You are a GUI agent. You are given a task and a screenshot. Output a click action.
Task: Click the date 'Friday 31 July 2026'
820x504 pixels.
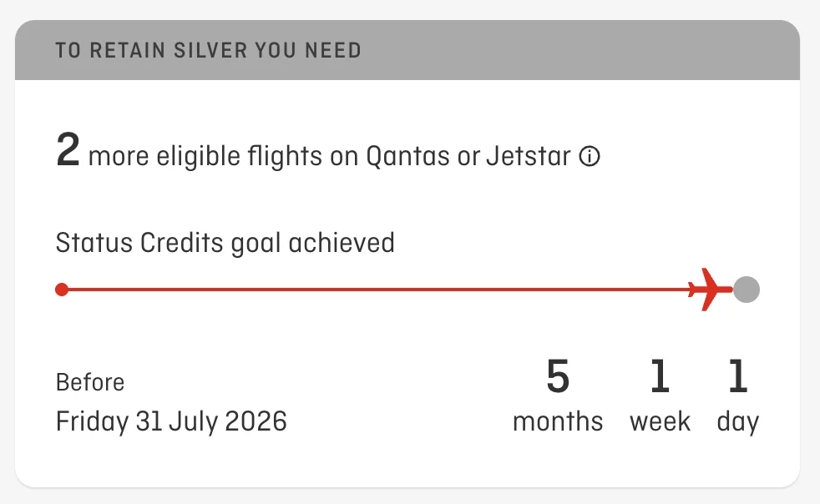coord(171,421)
